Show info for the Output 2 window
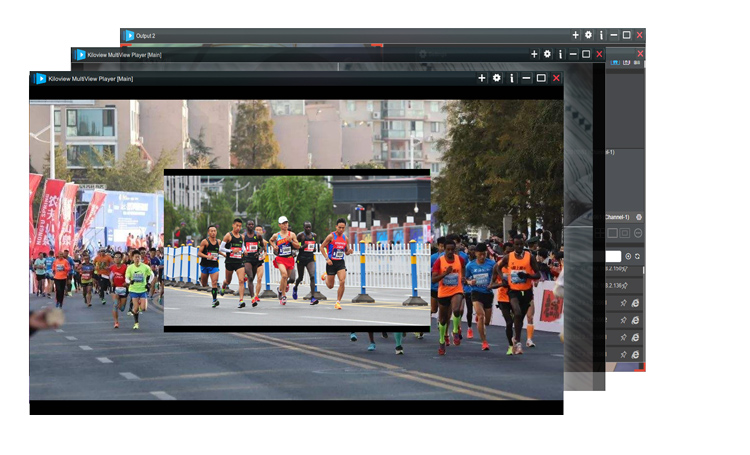The image size is (750, 455). point(601,35)
